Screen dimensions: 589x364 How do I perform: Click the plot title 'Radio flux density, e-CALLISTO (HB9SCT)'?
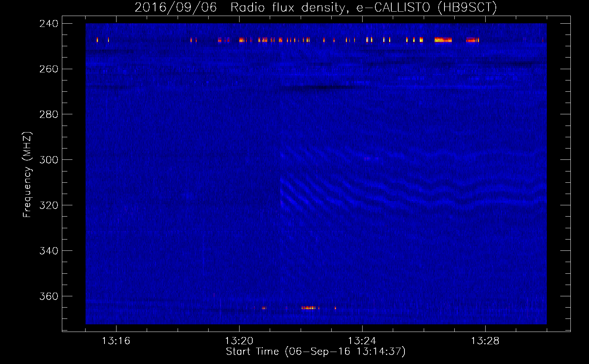tap(363, 8)
